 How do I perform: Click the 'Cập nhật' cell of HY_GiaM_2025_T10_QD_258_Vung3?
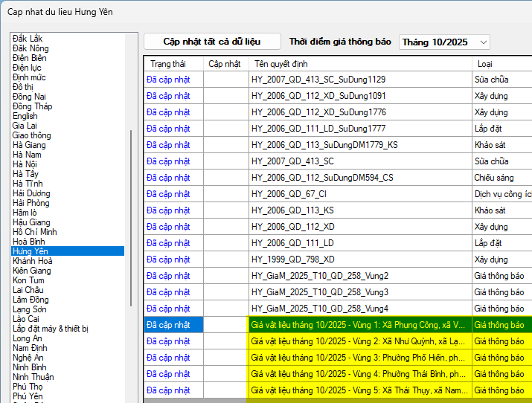225,292
